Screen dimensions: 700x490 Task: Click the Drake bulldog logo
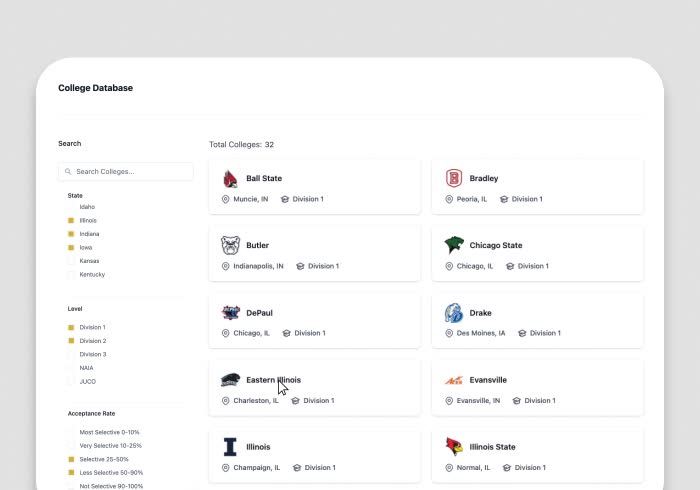[454, 313]
